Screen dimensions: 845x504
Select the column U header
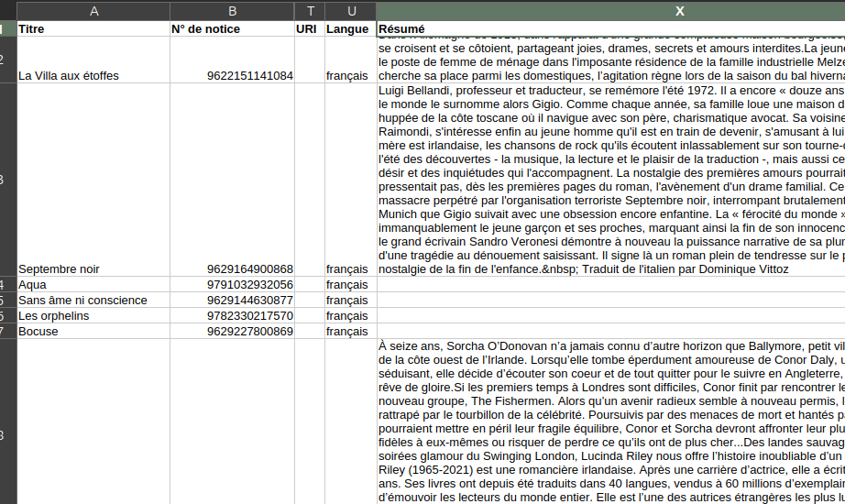[x=350, y=10]
